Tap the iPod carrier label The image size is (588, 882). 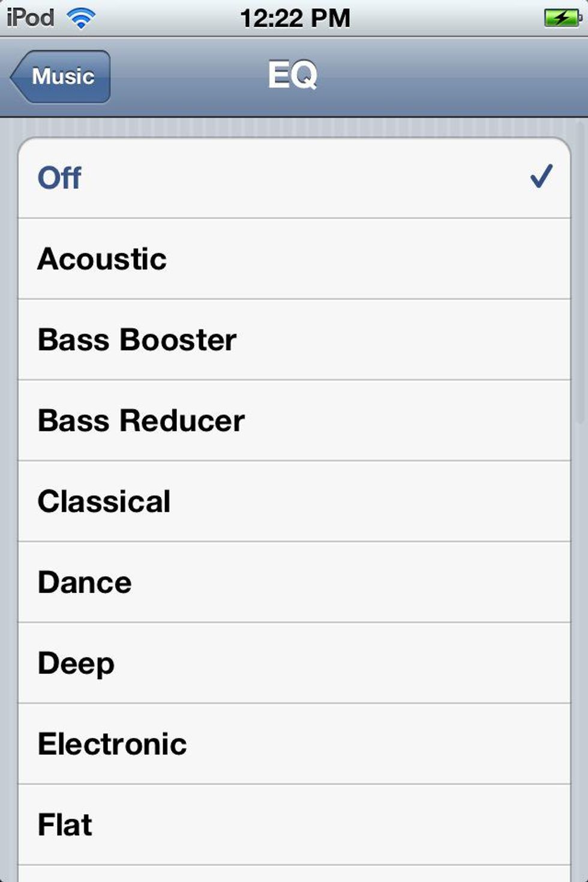pos(30,18)
